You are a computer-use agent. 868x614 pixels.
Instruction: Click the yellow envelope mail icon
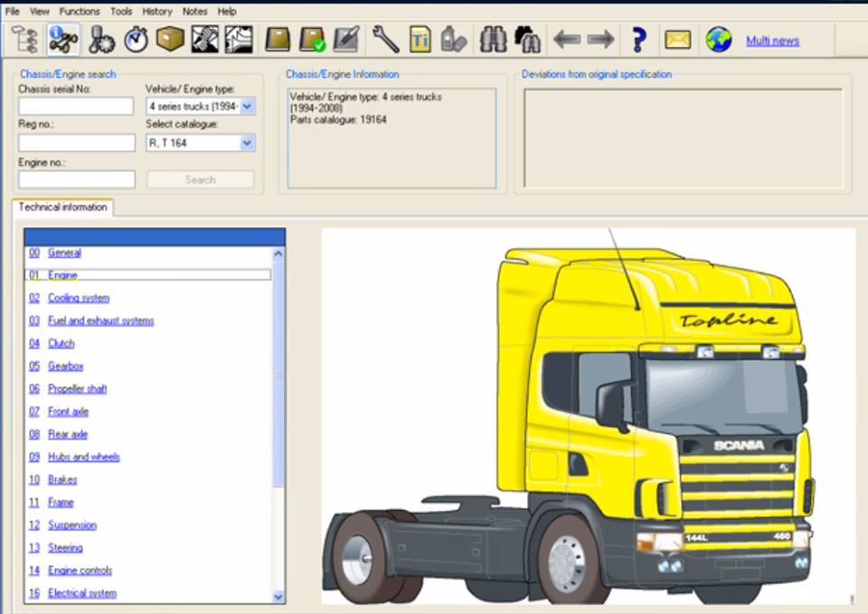coord(678,40)
